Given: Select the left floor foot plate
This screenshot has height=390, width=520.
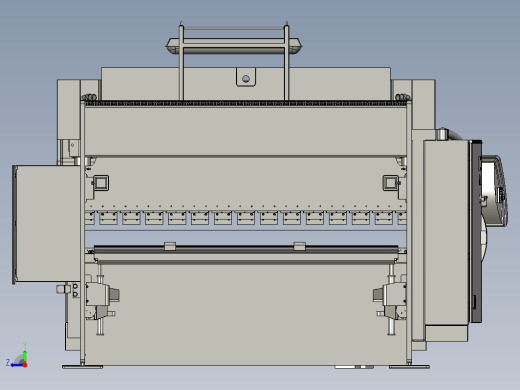Looking at the screenshot, I should 82,367.
